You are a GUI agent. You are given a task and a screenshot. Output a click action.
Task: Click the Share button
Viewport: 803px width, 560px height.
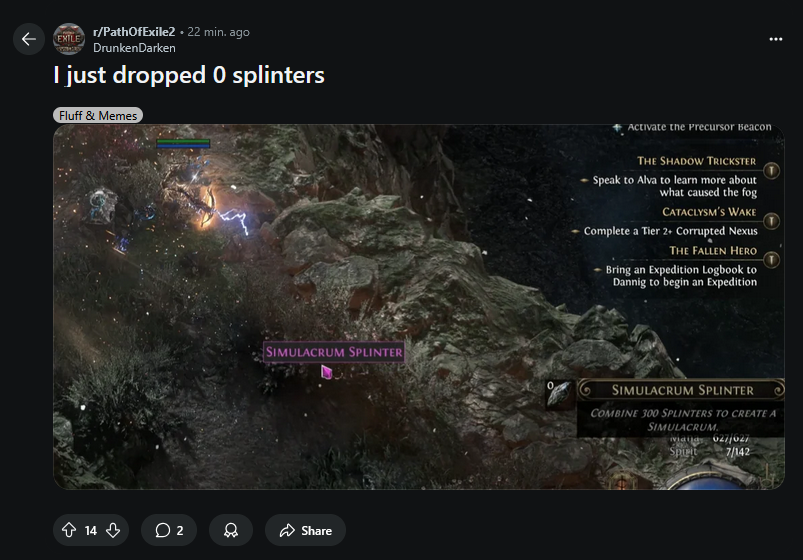(305, 530)
